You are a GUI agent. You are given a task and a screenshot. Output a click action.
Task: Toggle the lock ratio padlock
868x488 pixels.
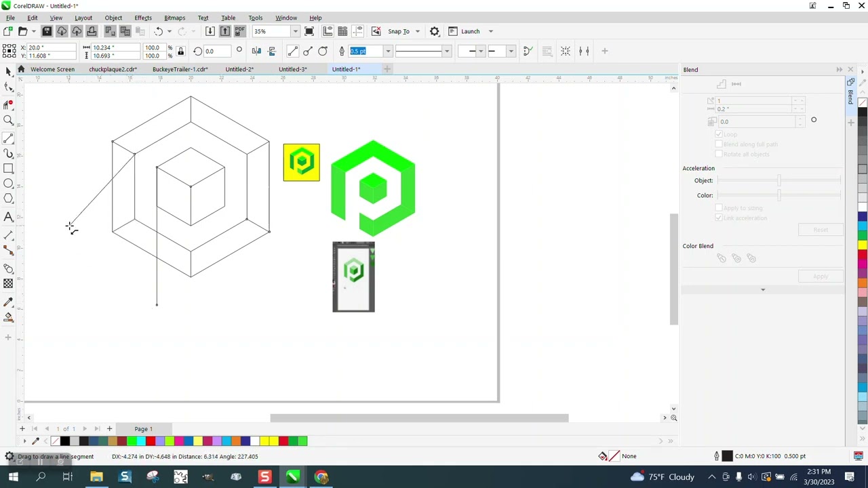[180, 52]
